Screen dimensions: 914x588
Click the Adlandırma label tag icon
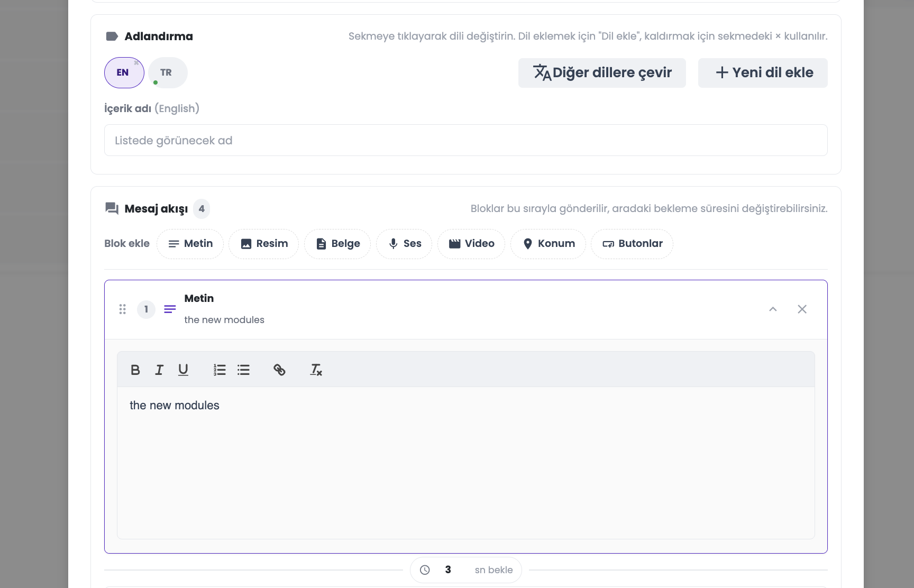112,36
